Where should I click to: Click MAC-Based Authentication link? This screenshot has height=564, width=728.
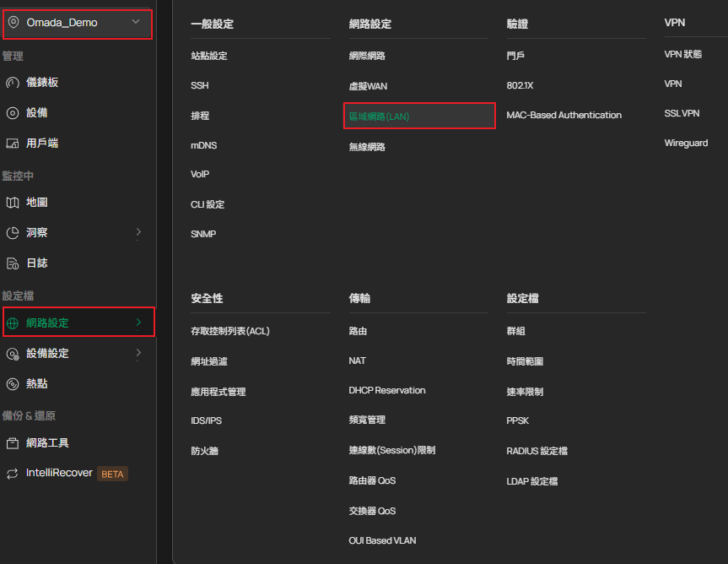(564, 115)
